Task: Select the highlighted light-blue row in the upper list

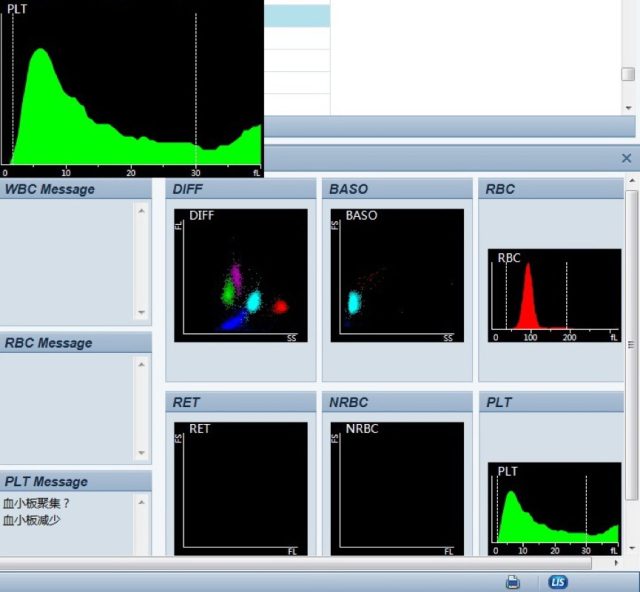Action: pyautogui.click(x=297, y=16)
